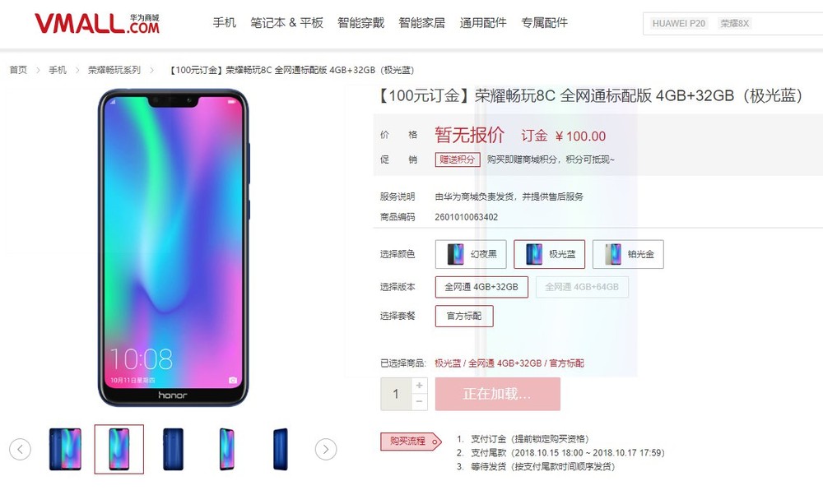Image resolution: width=823 pixels, height=504 pixels.
Task: Click the 购买流程 tag icon
Action: coord(411,442)
